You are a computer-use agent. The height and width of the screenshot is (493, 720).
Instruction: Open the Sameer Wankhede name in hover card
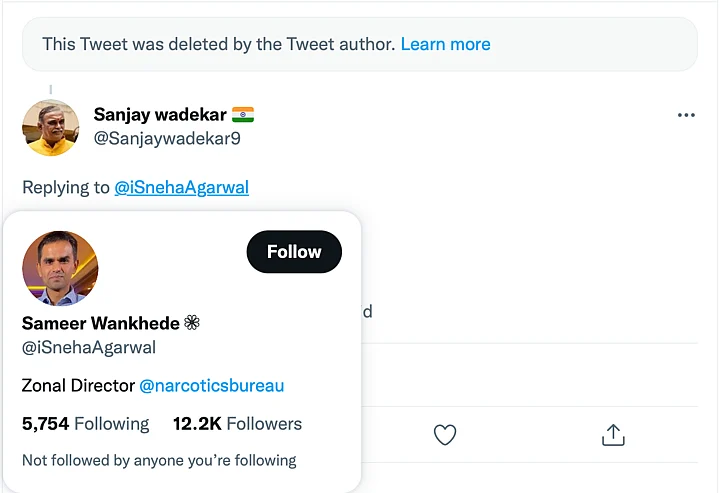coord(100,323)
